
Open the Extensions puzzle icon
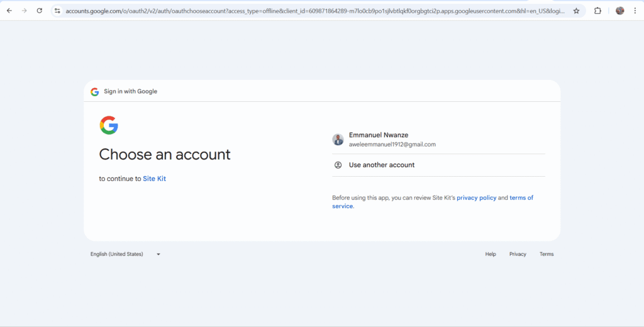(597, 11)
